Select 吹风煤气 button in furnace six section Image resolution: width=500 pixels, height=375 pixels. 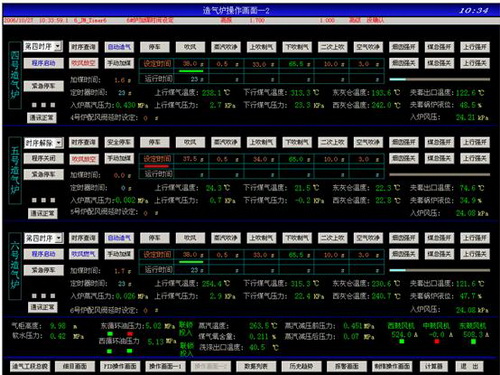tap(83, 254)
